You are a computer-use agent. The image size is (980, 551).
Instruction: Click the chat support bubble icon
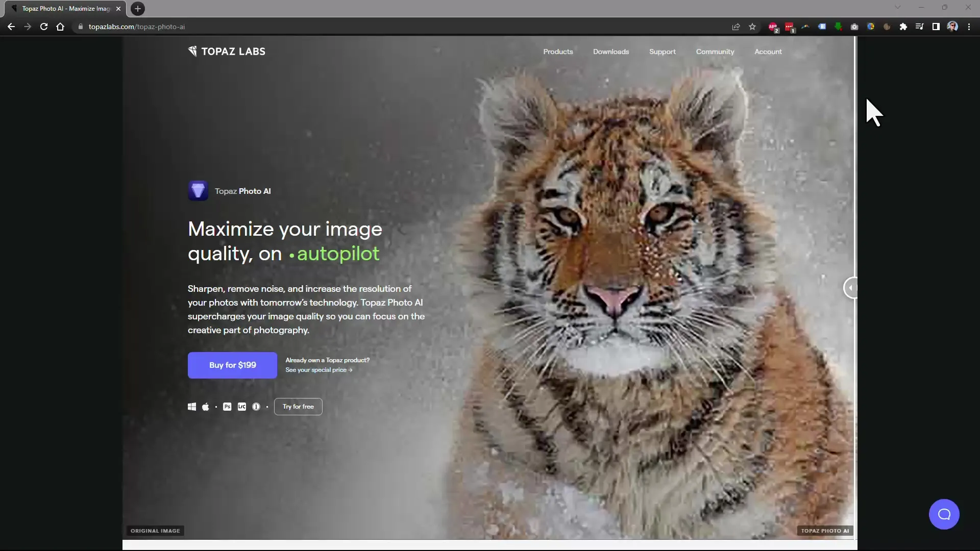coord(944,514)
